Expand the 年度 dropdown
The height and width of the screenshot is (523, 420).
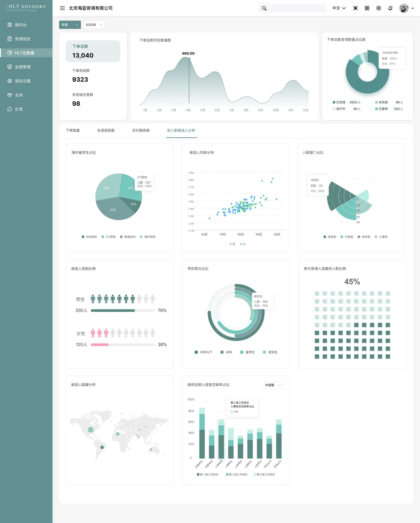pyautogui.click(x=70, y=25)
